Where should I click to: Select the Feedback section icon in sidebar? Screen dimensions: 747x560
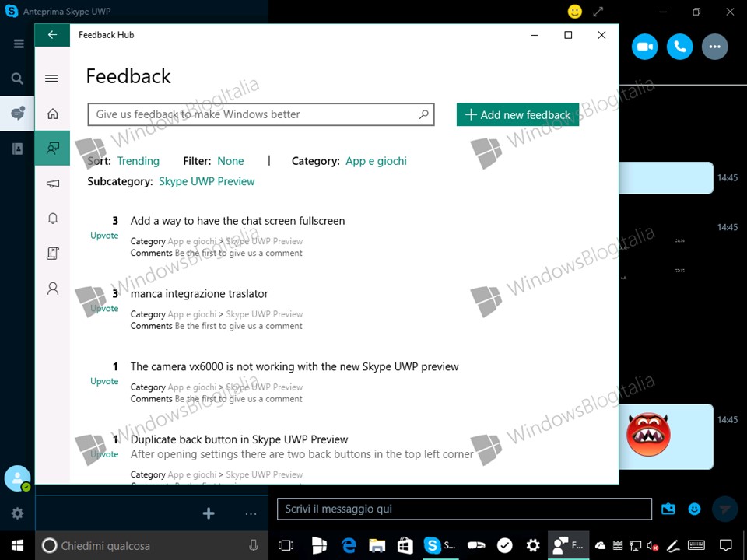(x=52, y=148)
